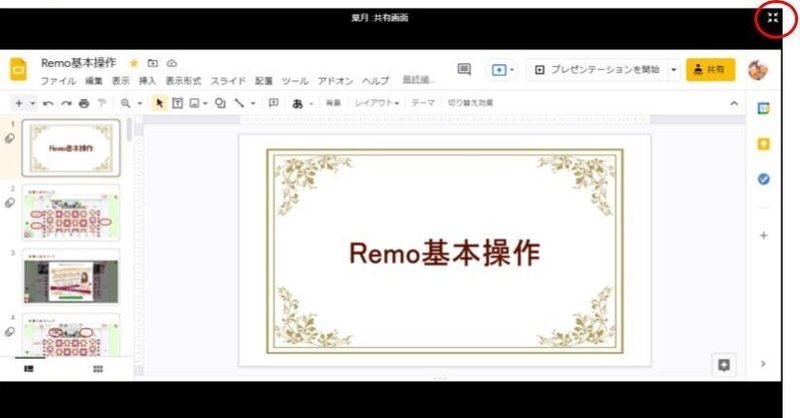Open line type dropdown arrow
Viewport: 800px width, 418px height.
tap(253, 104)
